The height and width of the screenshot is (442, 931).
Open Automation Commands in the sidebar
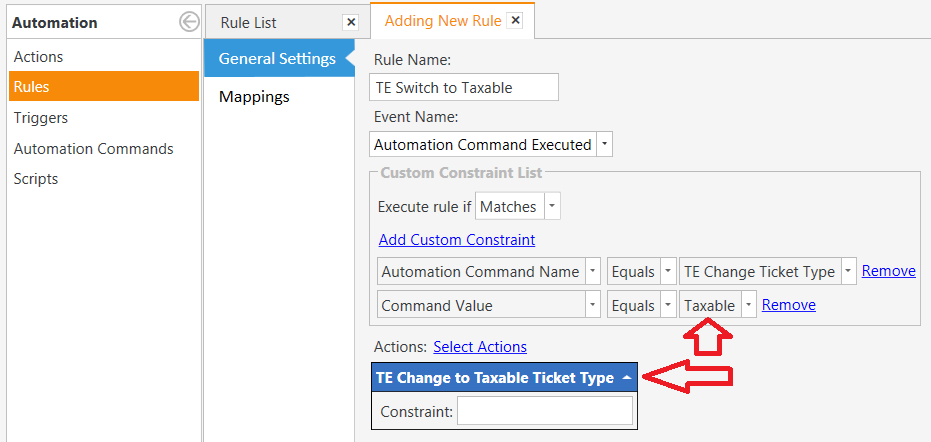pyautogui.click(x=93, y=149)
